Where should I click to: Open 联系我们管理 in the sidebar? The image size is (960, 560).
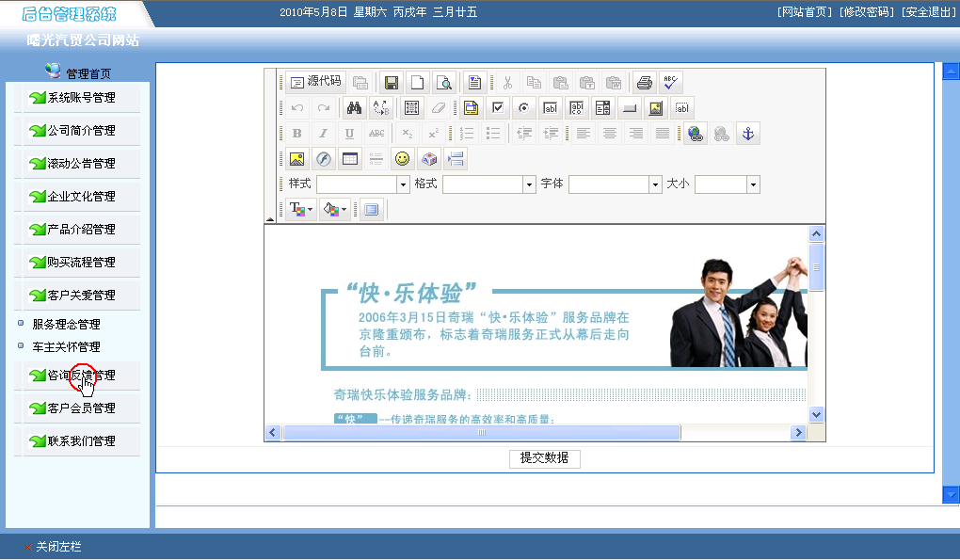coord(82,441)
